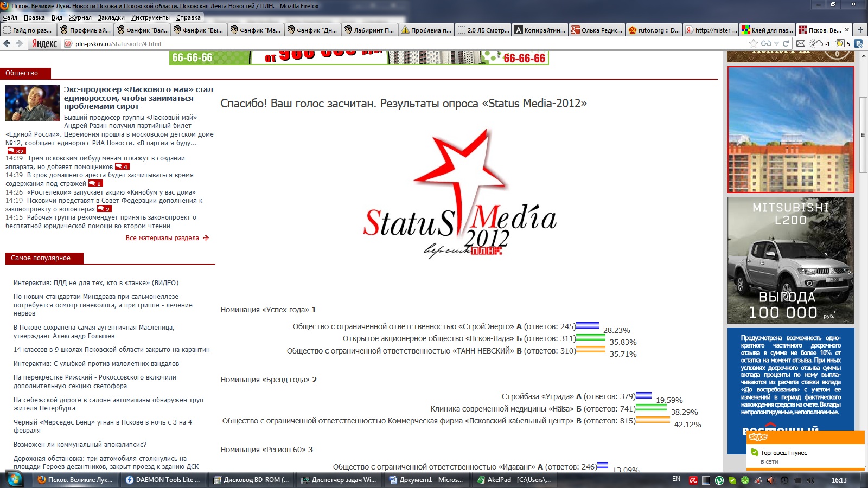Close the active 'Псков. Ве...' tab

[x=847, y=30]
